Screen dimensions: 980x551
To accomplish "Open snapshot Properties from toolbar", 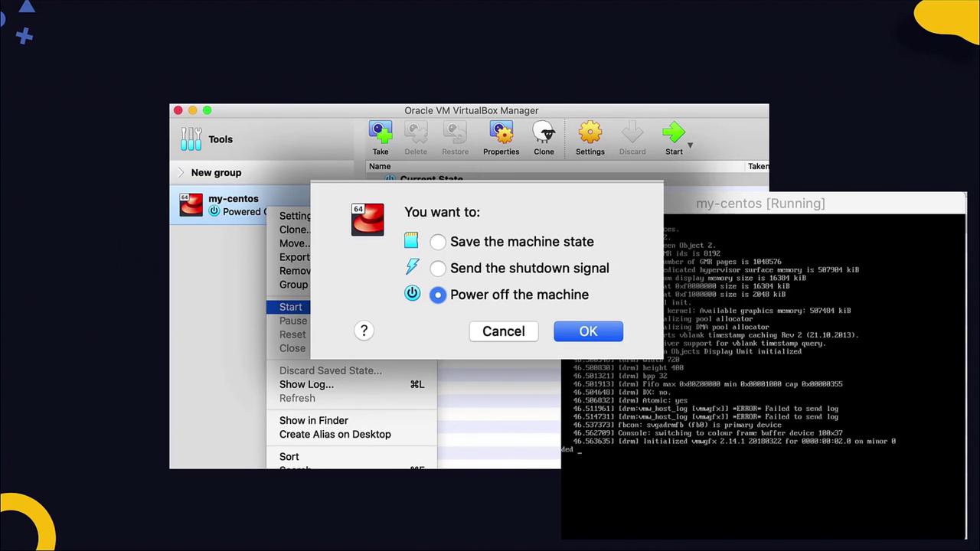I will tap(501, 132).
